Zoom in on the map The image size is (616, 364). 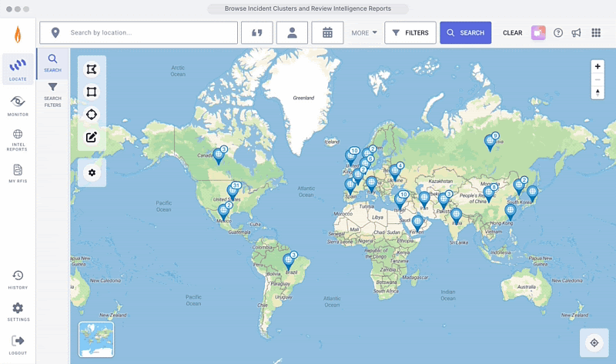[x=598, y=67]
